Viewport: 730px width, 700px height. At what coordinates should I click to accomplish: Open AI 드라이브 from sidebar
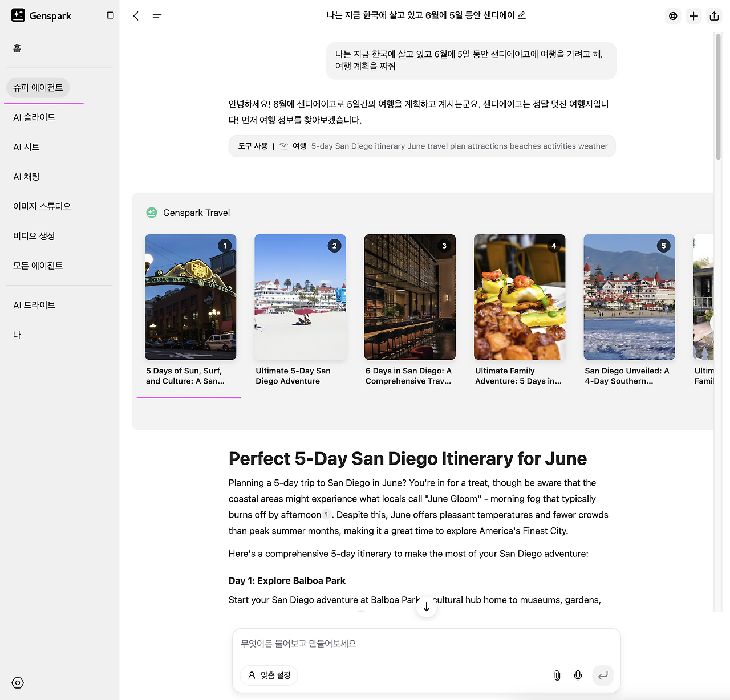tap(34, 305)
